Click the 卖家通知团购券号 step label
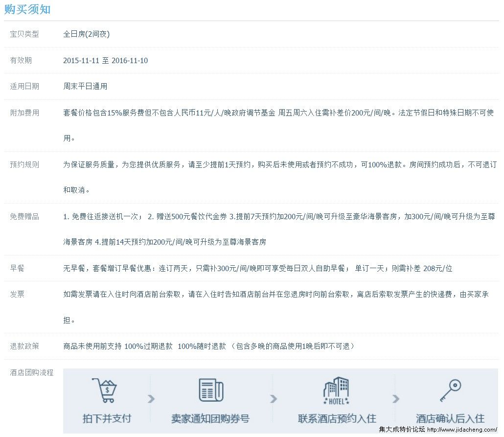Screen dimensions: 504x437 pos(210,418)
